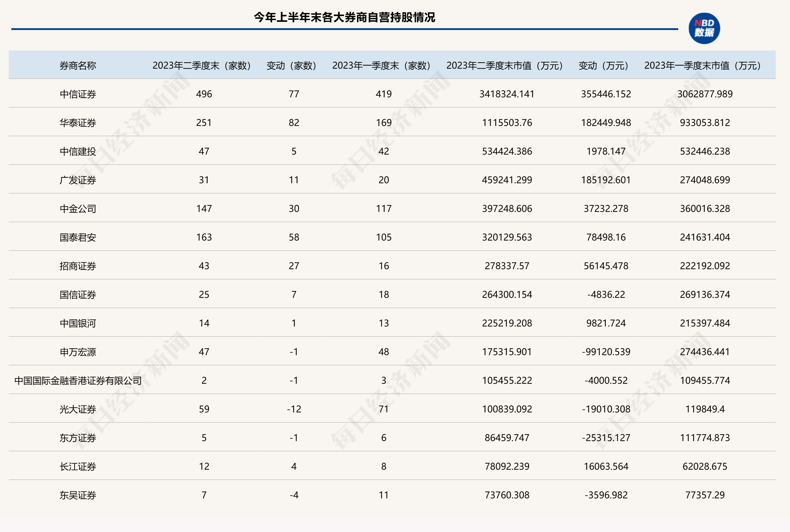Click 中国国际金融香港证券有限公司 row name

point(78,381)
